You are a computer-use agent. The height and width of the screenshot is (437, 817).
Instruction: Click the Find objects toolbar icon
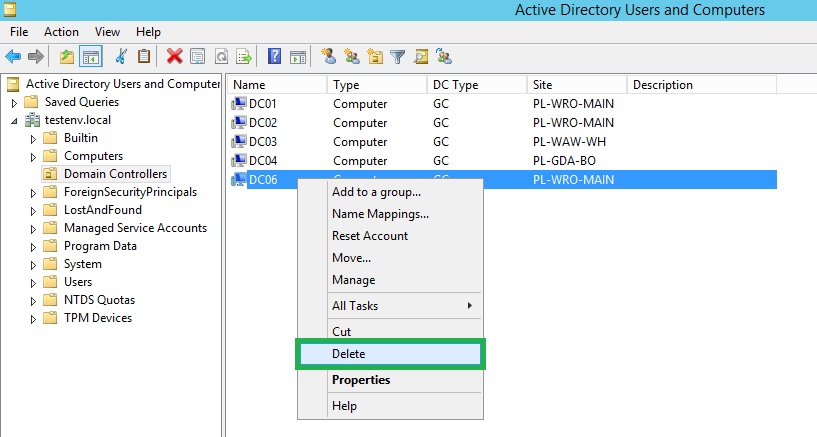pyautogui.click(x=421, y=56)
